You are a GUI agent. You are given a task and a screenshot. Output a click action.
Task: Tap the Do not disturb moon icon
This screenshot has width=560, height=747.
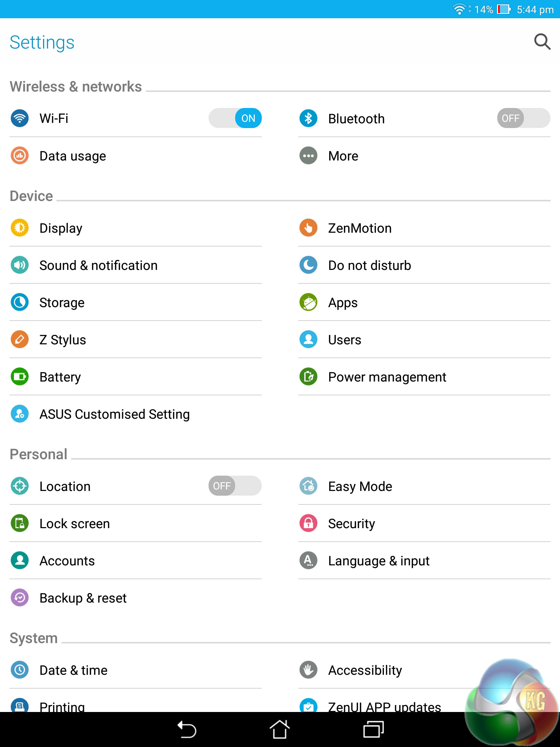[x=308, y=265]
